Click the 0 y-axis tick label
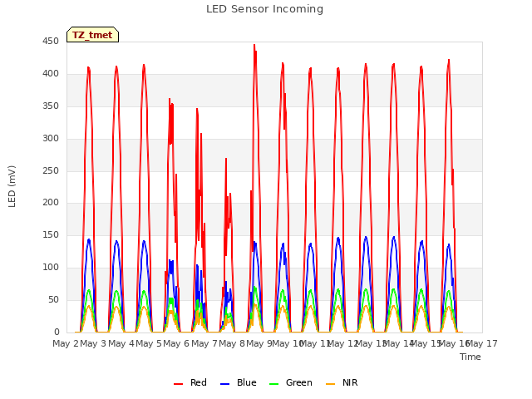 57,332
